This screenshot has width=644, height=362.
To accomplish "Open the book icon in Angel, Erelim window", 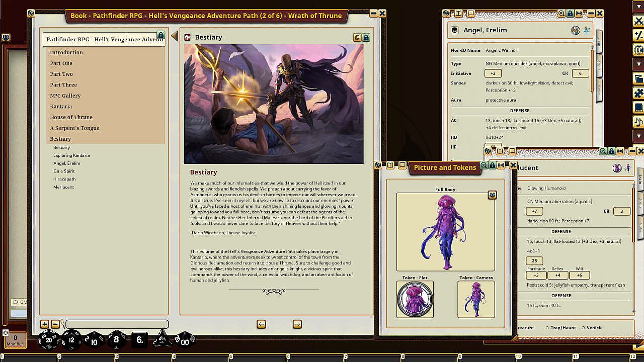I will (459, 13).
